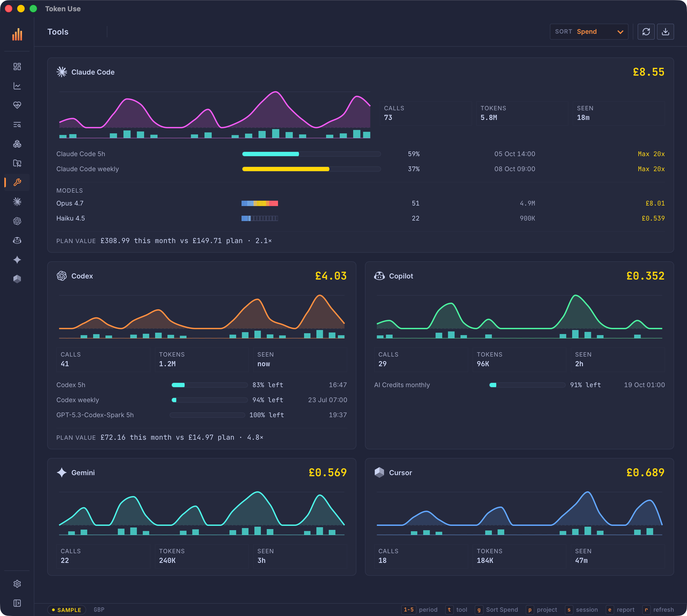The width and height of the screenshot is (687, 616).
Task: Open the Gemini sparkle sidebar icon
Action: click(x=17, y=260)
